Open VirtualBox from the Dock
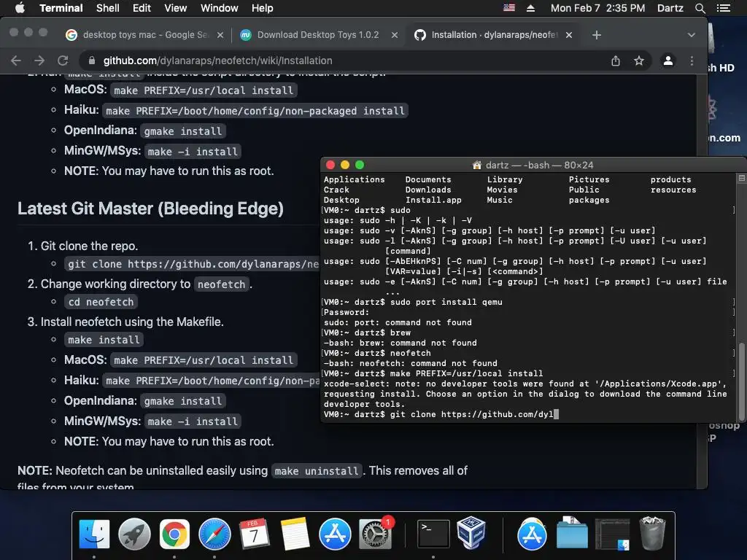This screenshot has width=747, height=560. [x=471, y=533]
